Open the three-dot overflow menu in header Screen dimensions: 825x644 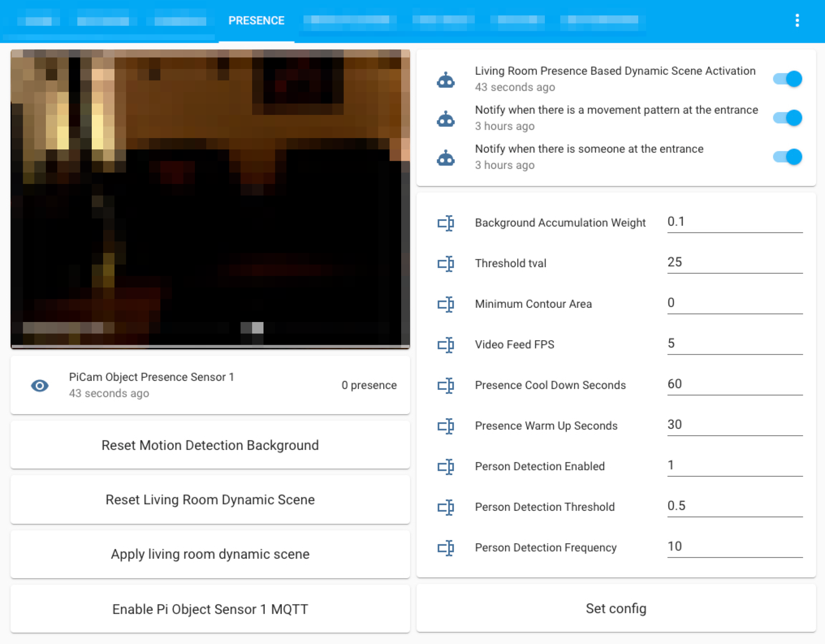click(x=797, y=20)
